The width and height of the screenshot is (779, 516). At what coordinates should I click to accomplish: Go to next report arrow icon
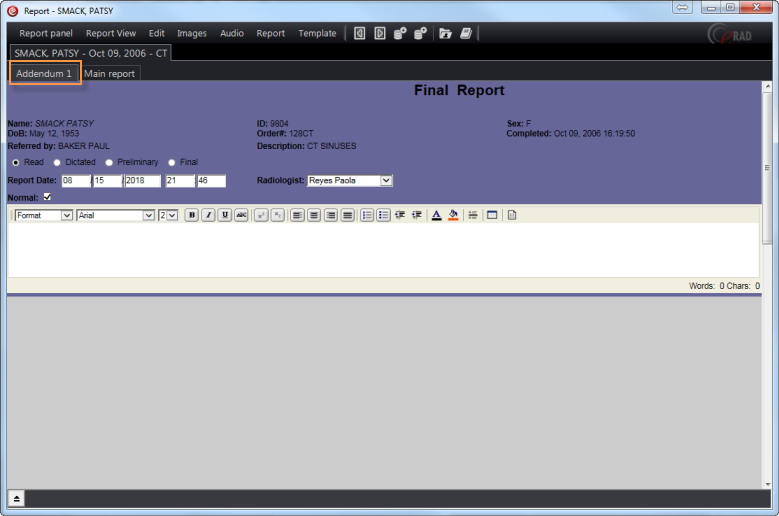tap(380, 33)
